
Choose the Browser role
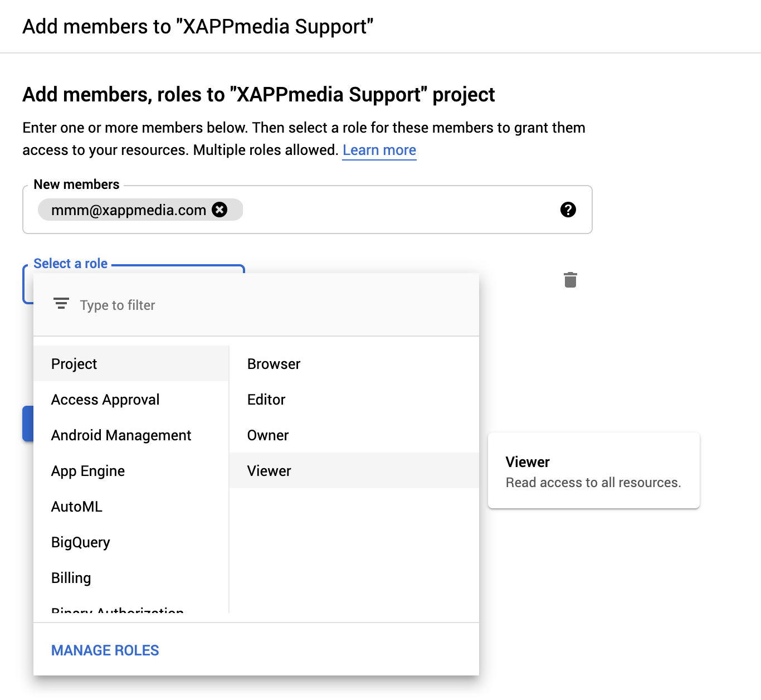[354, 364]
